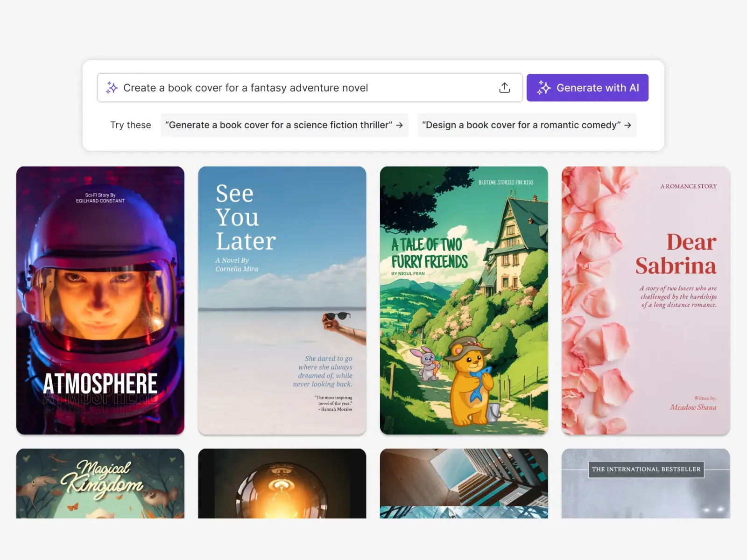Choose the A Tale of Two Furry Friends cover
Image resolution: width=747 pixels, height=560 pixels.
tap(464, 300)
